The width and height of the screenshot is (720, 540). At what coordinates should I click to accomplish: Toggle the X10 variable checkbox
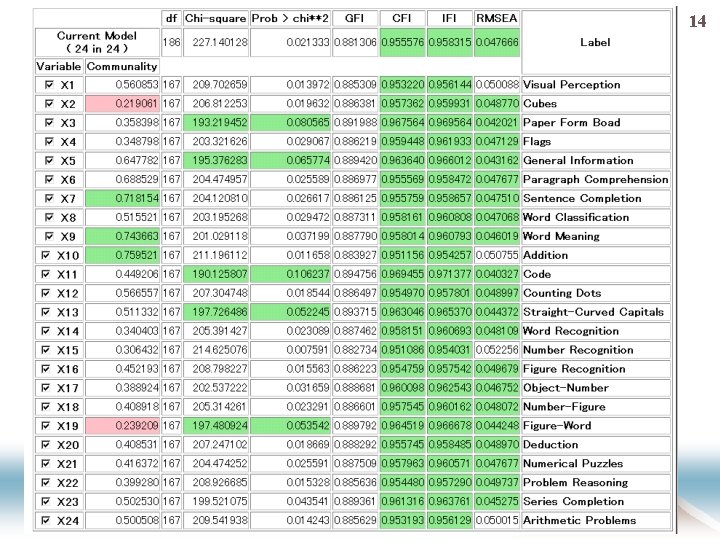(45, 255)
